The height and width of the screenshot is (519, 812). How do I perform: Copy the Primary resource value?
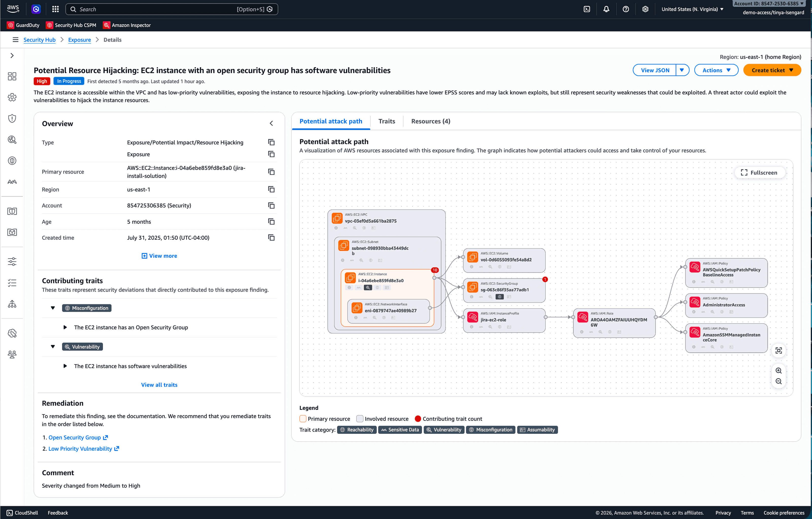coord(271,172)
